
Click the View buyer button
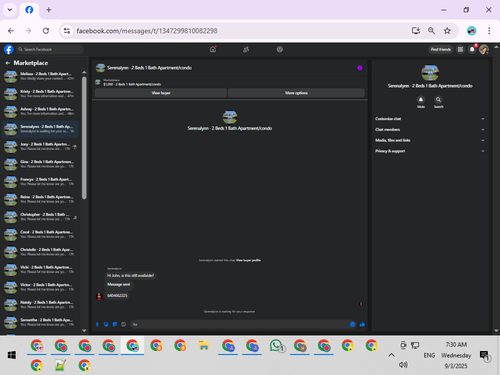[161, 93]
